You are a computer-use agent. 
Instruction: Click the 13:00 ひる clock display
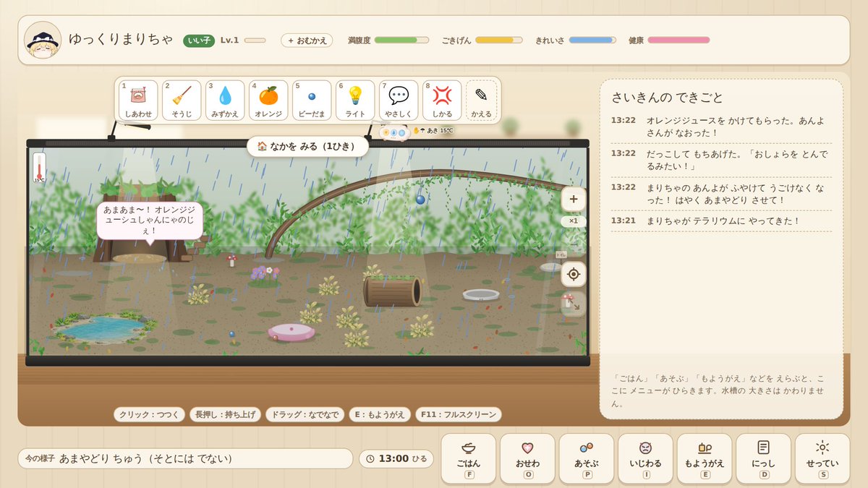tap(396, 458)
